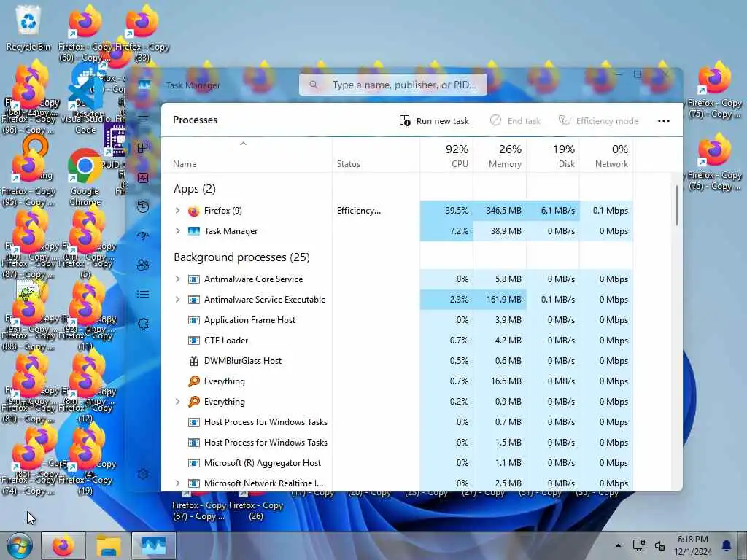
Task: Select Firefox - Copy (26) desktop shortcut
Action: (256, 510)
